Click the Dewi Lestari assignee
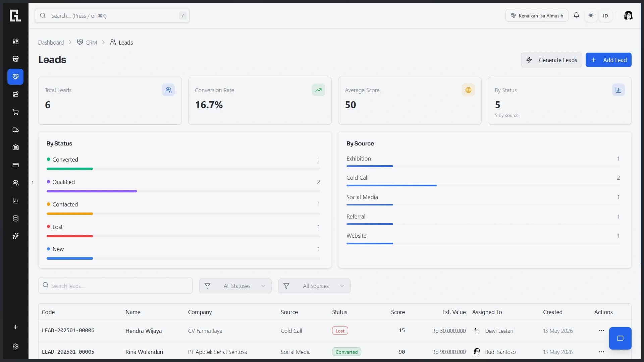Viewport: 644px width, 362px height. point(493,331)
